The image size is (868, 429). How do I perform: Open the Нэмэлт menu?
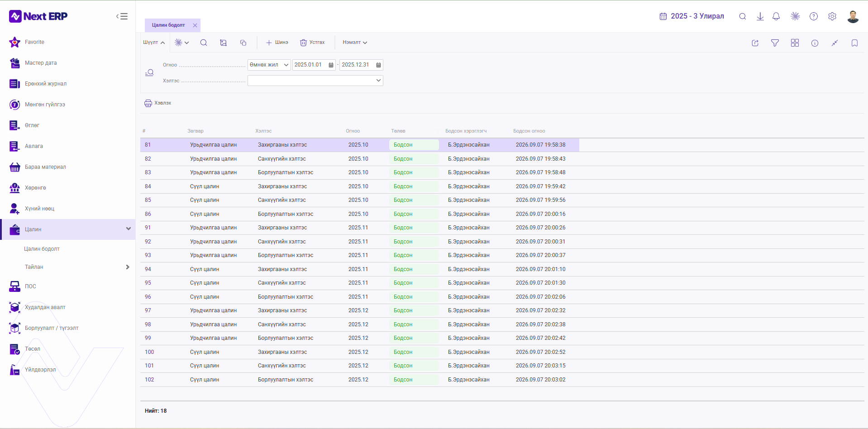tap(355, 43)
